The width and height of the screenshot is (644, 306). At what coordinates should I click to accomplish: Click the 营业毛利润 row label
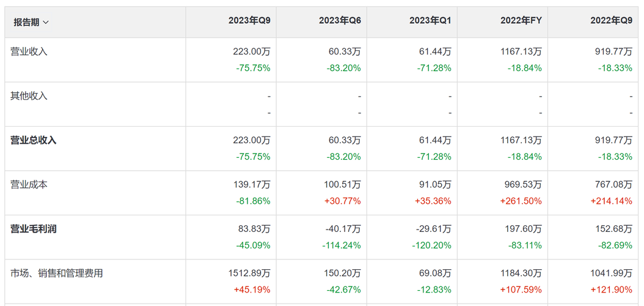[x=33, y=229]
